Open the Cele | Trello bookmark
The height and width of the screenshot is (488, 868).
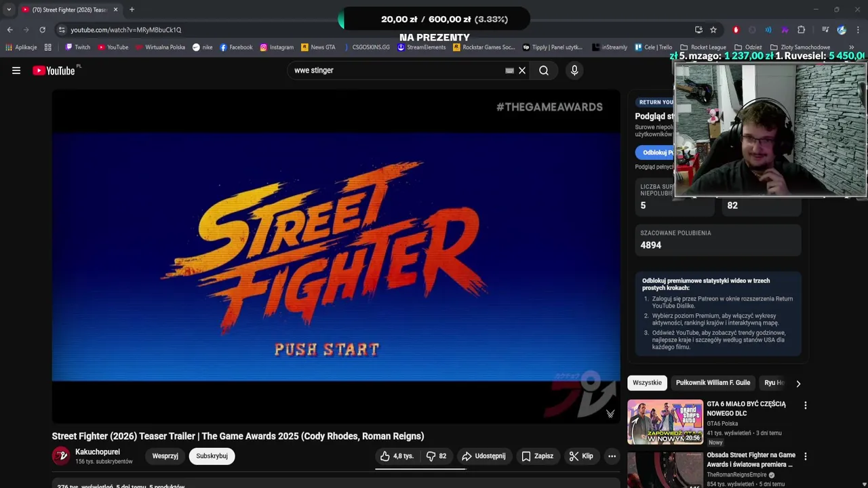tap(653, 47)
